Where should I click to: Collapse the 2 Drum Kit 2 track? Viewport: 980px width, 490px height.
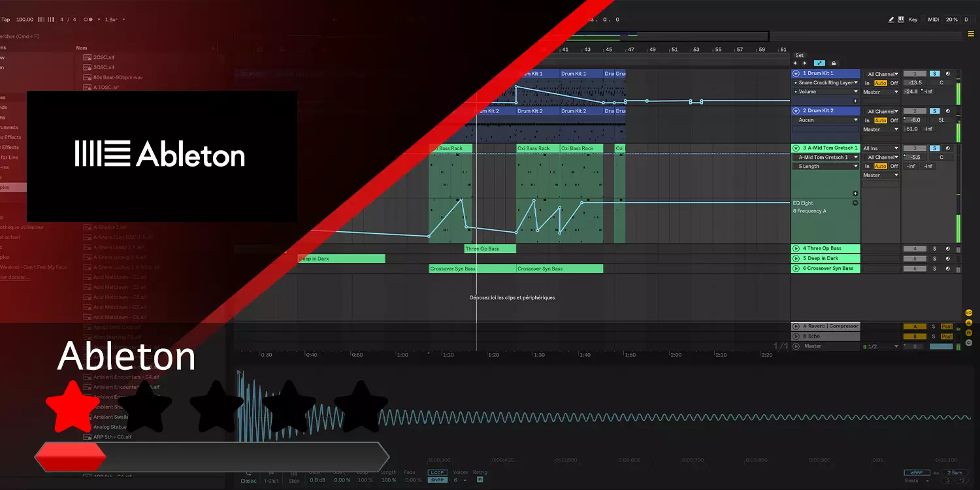(796, 111)
